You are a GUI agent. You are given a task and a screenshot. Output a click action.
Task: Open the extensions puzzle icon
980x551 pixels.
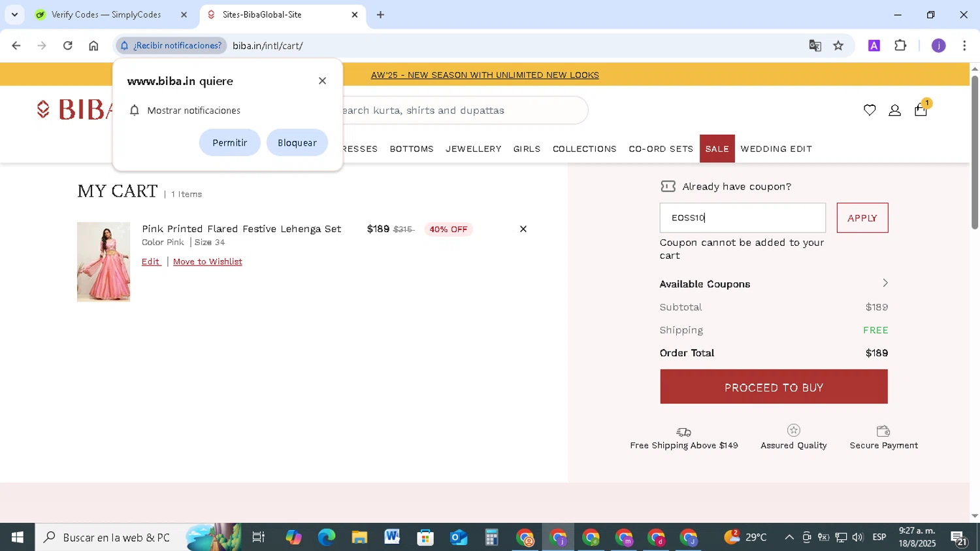click(x=900, y=46)
